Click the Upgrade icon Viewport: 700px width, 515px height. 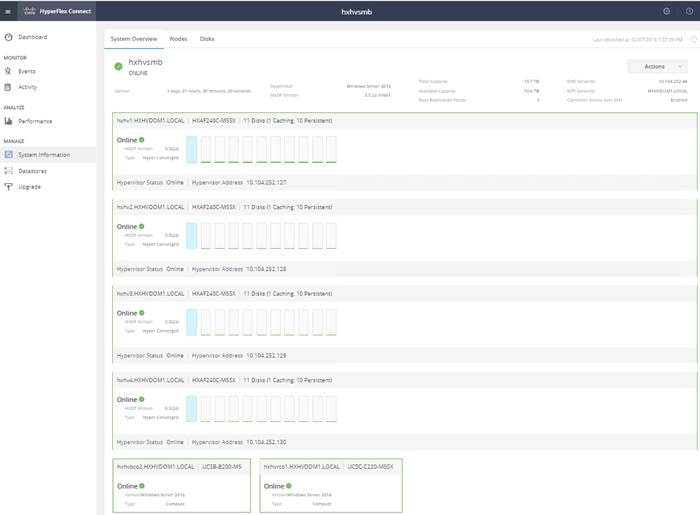(8, 187)
